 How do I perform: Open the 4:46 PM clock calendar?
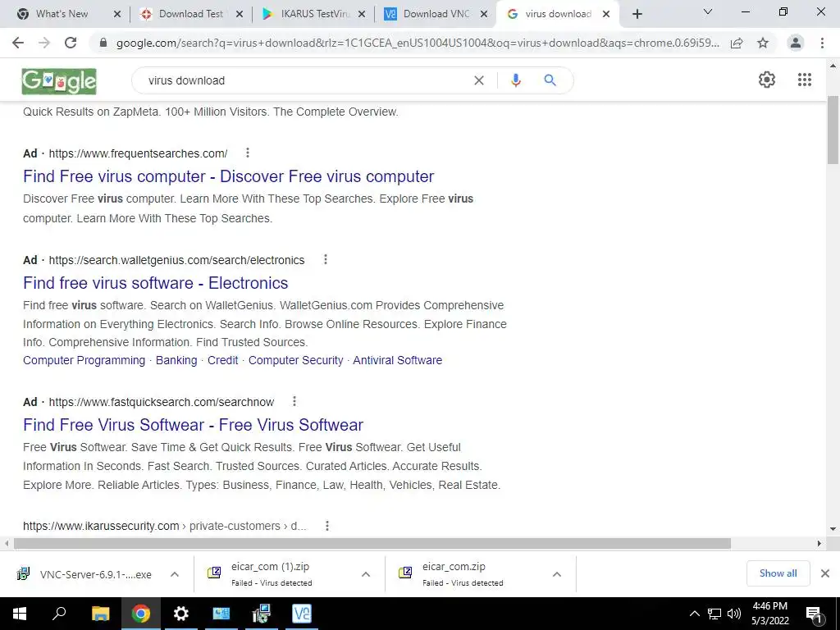pyautogui.click(x=770, y=614)
